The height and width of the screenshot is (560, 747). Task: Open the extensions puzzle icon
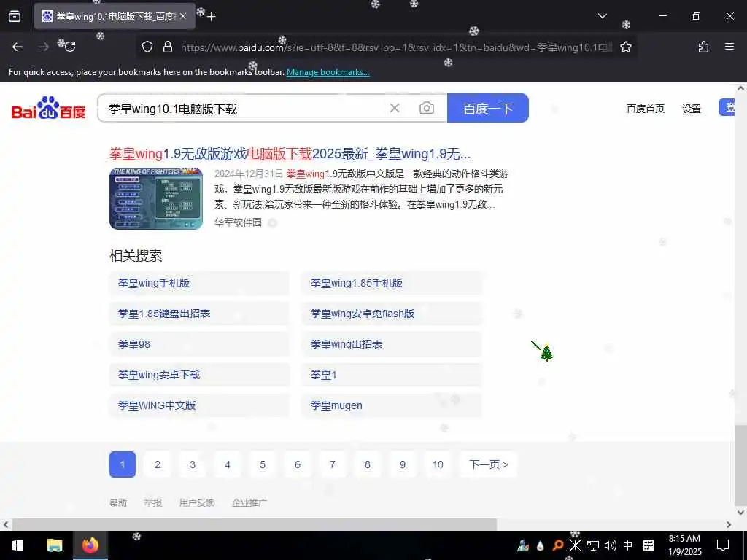click(703, 47)
